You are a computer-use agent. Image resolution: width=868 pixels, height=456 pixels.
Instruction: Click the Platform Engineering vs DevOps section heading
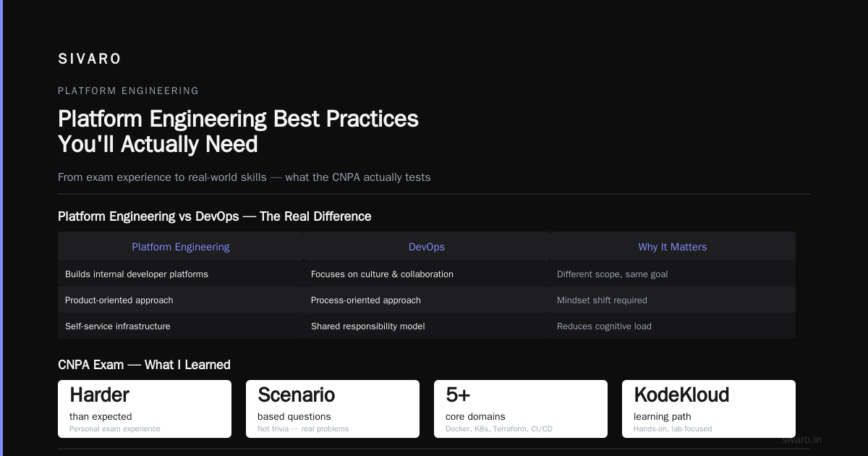(x=214, y=216)
